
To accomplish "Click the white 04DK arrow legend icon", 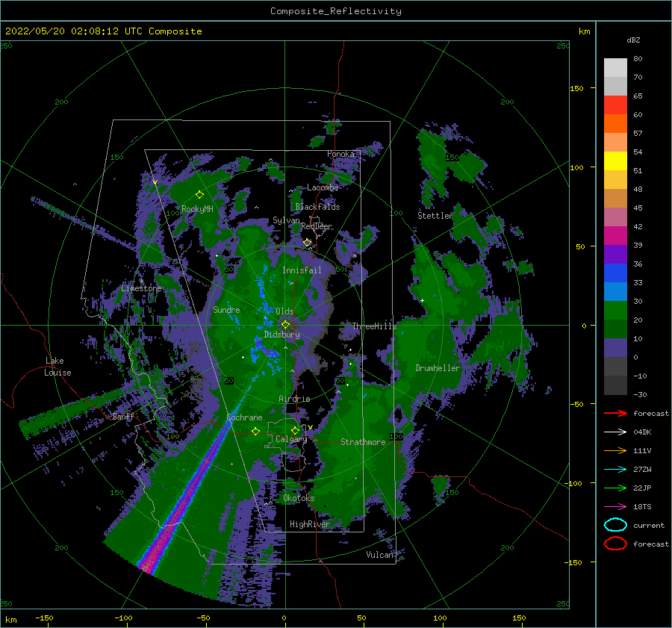I will pyautogui.click(x=615, y=432).
